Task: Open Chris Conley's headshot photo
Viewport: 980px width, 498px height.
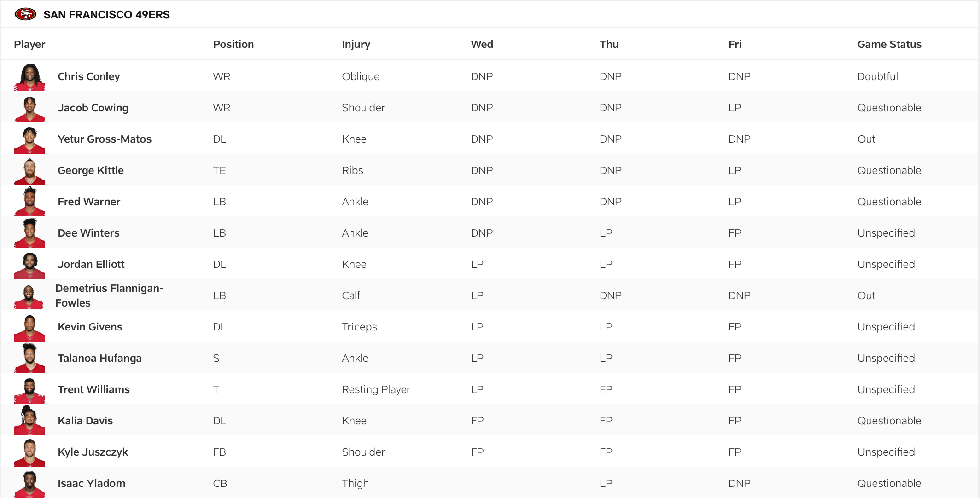Action: [x=29, y=77]
